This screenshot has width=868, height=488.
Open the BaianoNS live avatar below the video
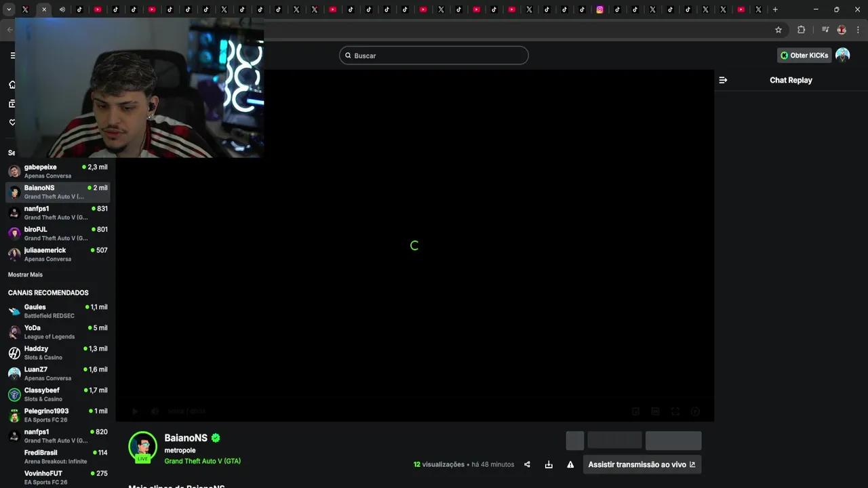(142, 446)
